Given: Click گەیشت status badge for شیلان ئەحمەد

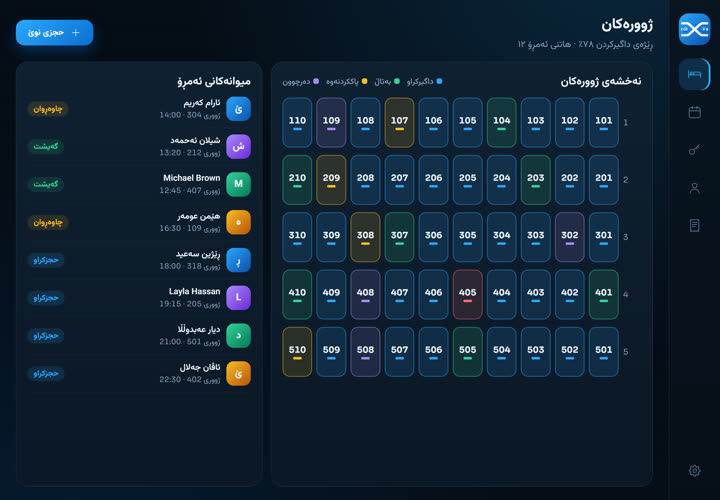Looking at the screenshot, I should [x=45, y=146].
